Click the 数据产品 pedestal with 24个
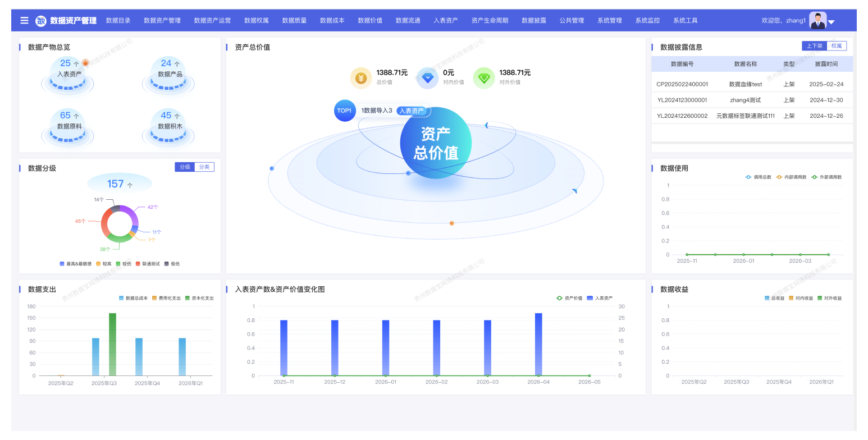 168,75
